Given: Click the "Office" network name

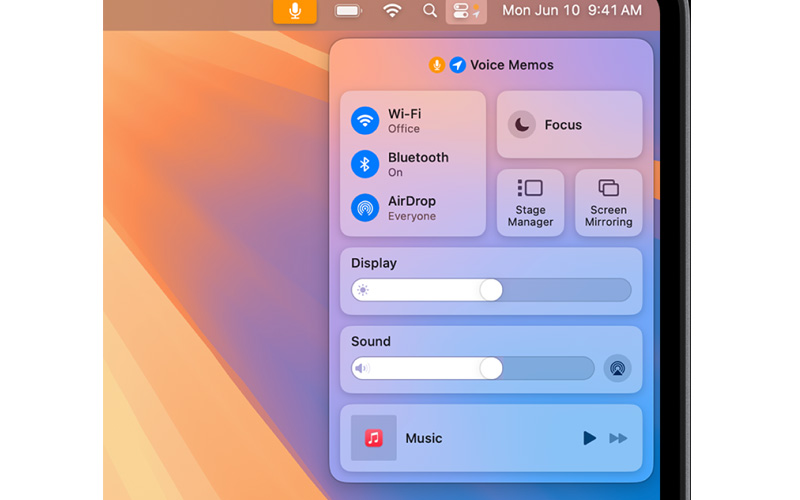Looking at the screenshot, I should coord(404,129).
